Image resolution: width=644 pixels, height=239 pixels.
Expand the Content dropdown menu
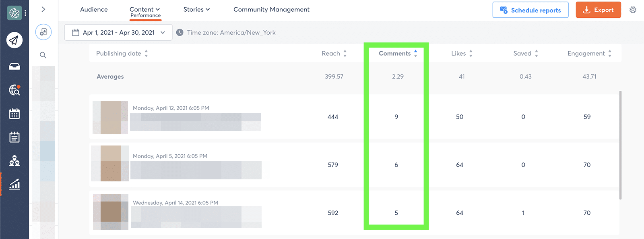(x=144, y=9)
